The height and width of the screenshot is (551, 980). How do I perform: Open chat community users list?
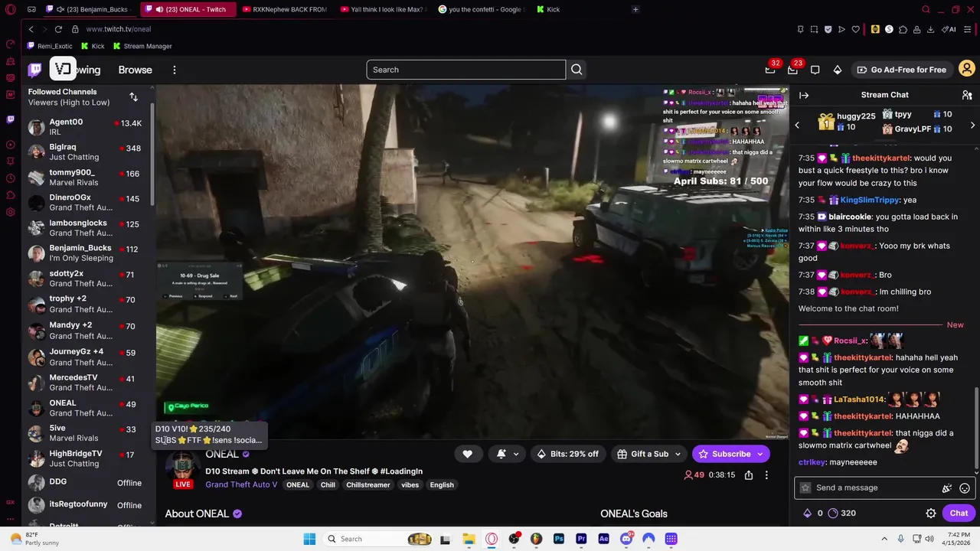(x=967, y=95)
